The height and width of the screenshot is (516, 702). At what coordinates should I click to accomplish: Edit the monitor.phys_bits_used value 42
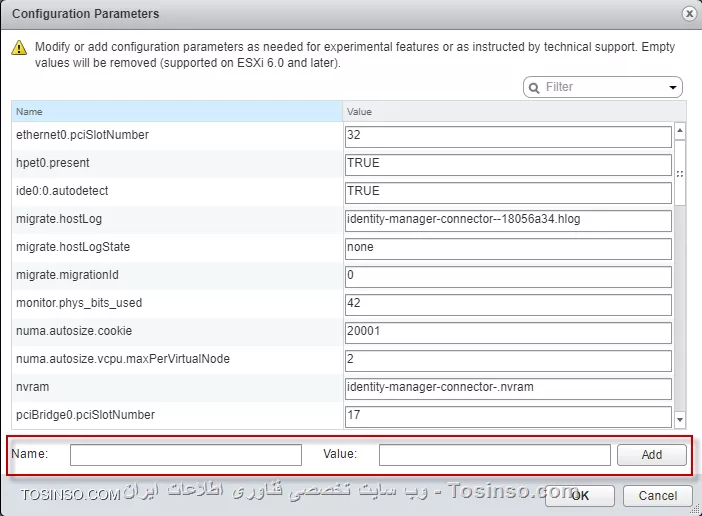pos(508,305)
